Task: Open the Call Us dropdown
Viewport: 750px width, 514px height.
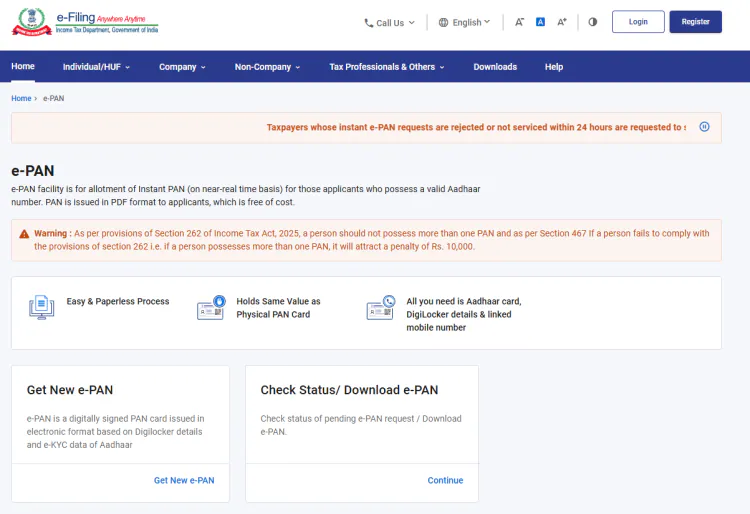Action: click(389, 22)
